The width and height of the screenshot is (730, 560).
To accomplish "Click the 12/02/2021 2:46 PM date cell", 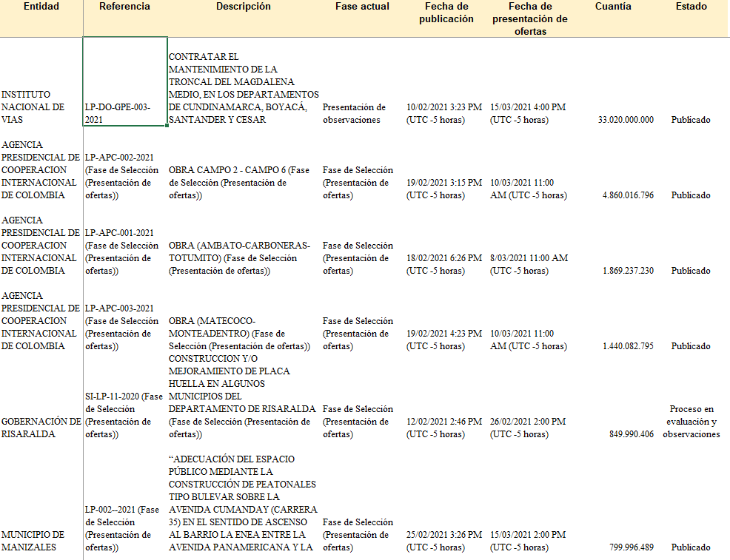I will coord(443,428).
